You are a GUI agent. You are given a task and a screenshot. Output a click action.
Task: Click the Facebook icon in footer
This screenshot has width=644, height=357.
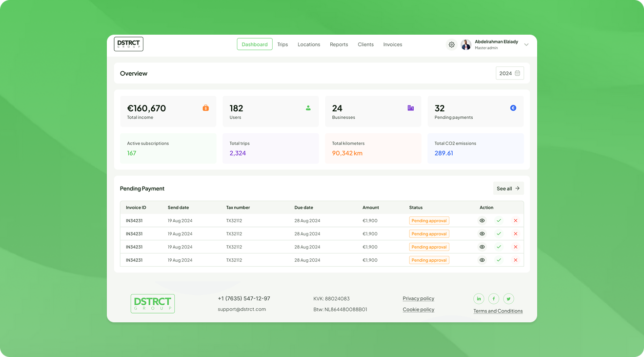494,298
